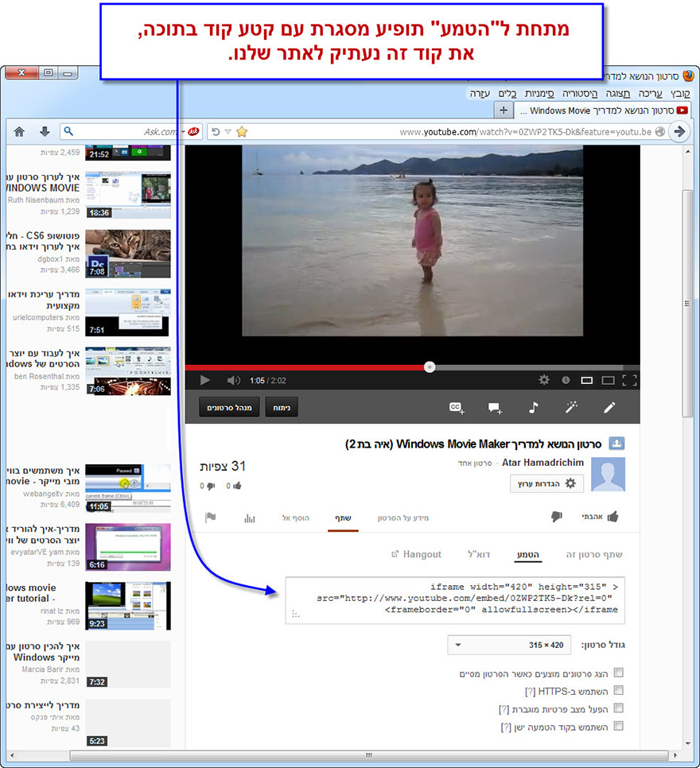Image resolution: width=700 pixels, height=768 pixels.
Task: Enable the 'השתמש ב-HTTPS' checkbox
Action: click(619, 691)
